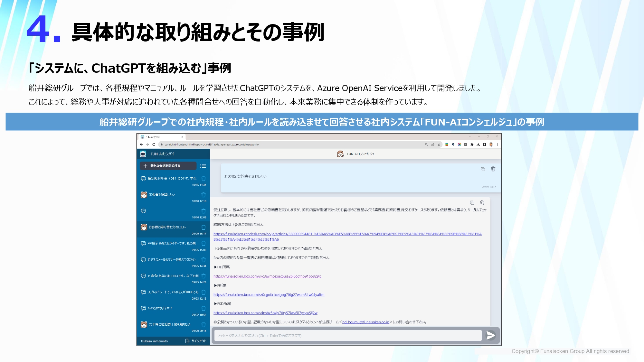644x362 pixels.
Task: Click the tab search chevron in the title bar
Action: 470,136
